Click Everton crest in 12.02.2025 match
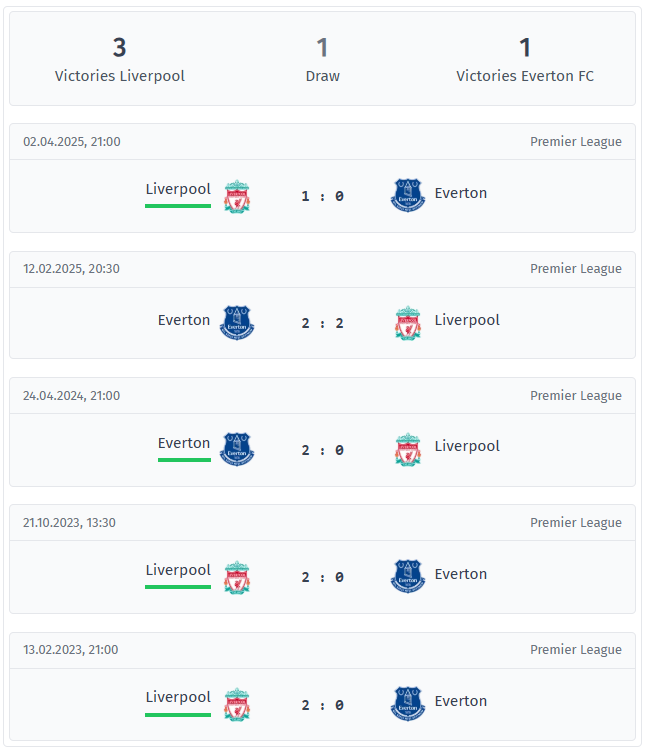The height and width of the screenshot is (753, 645). tap(237, 323)
